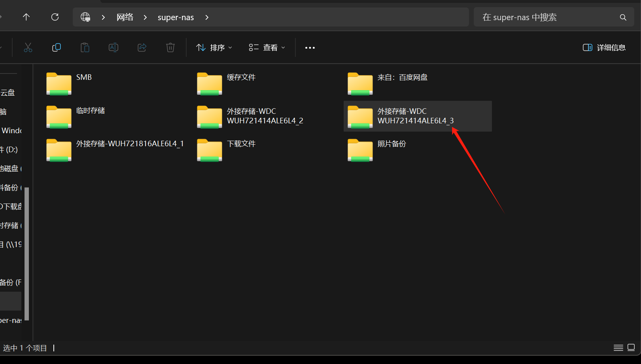Select the WUH721414ALE6L4_3 folder icon
Screen dimensions: 641x364
coord(360,117)
